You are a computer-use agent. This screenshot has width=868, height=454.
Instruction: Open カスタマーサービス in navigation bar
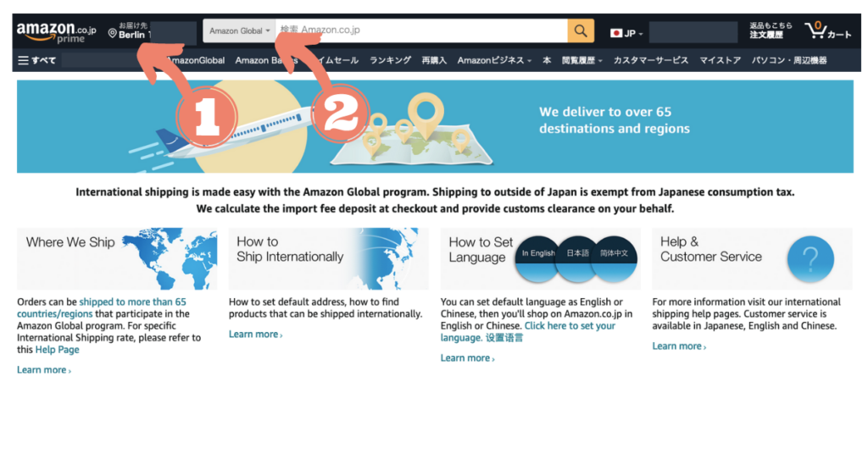coord(651,60)
